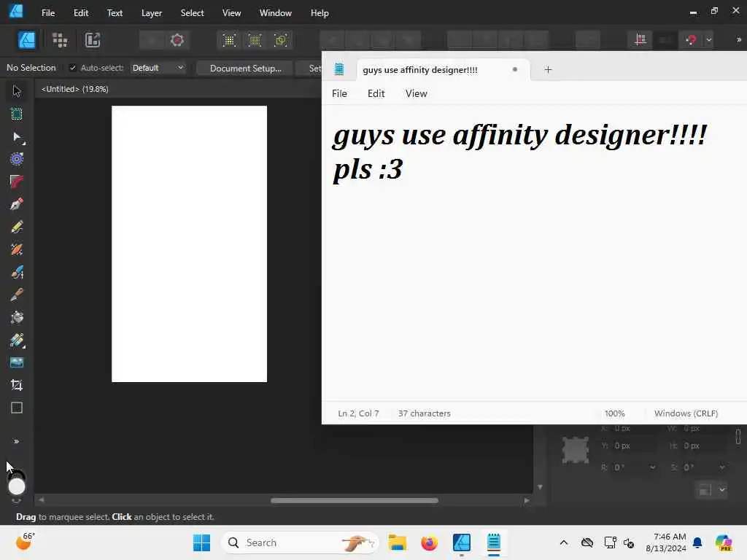Open the Affinity Edit menu

point(81,13)
